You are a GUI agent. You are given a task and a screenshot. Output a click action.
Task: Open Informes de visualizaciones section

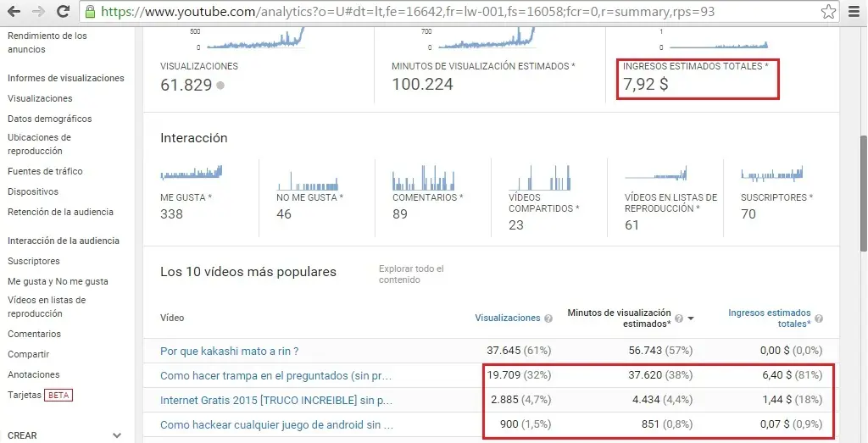pyautogui.click(x=66, y=78)
